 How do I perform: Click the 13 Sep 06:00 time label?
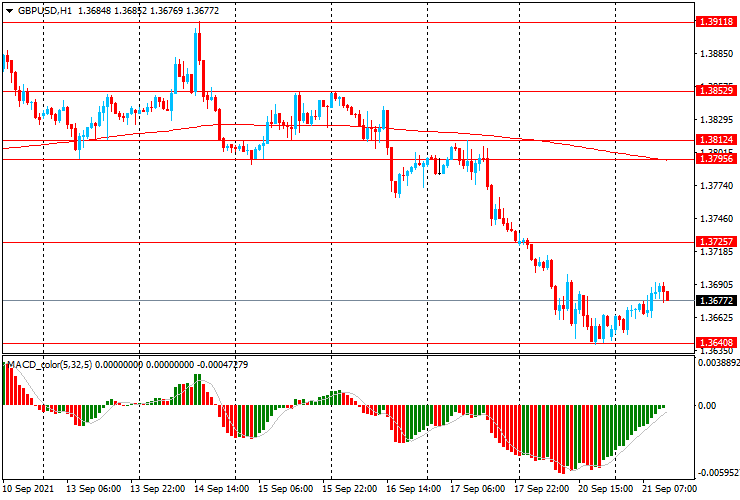93,489
